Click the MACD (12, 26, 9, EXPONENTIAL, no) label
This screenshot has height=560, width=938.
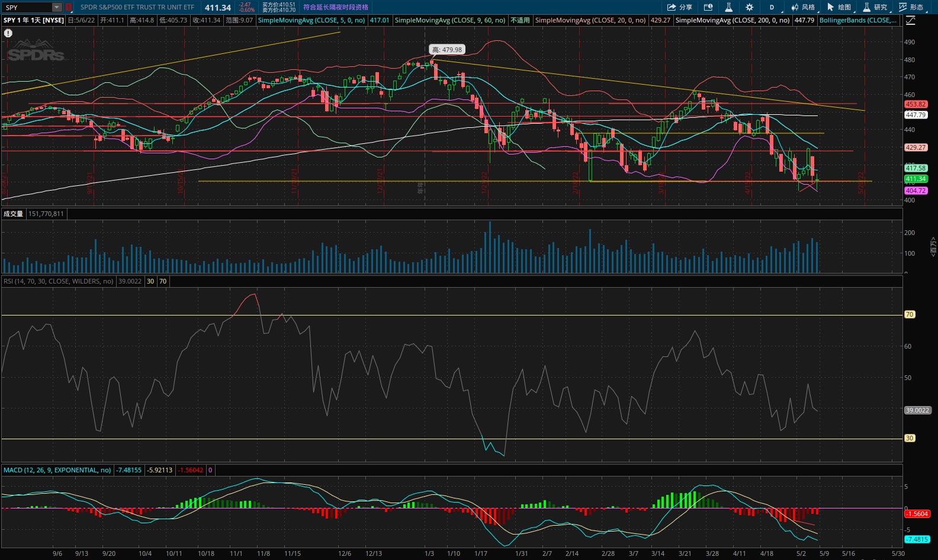pyautogui.click(x=57, y=470)
